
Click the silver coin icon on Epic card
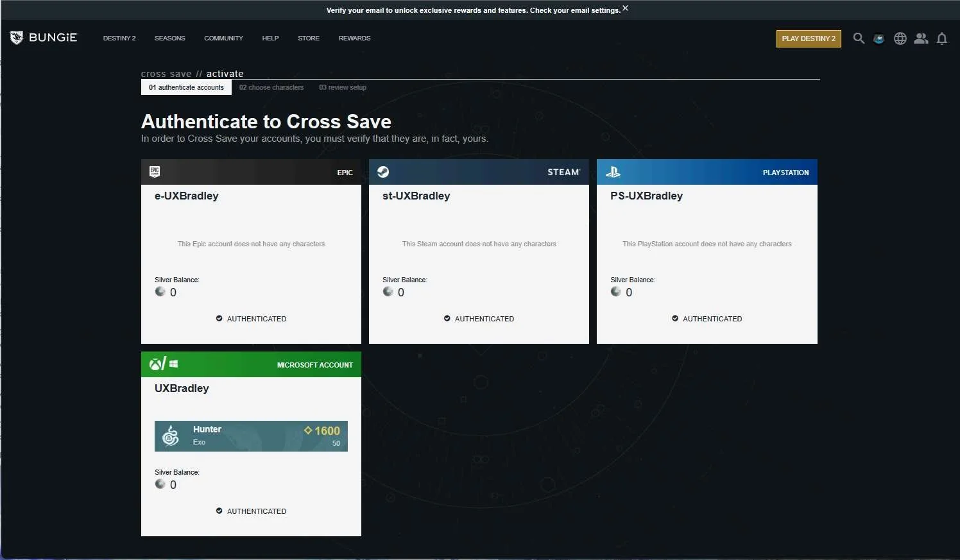(x=160, y=292)
